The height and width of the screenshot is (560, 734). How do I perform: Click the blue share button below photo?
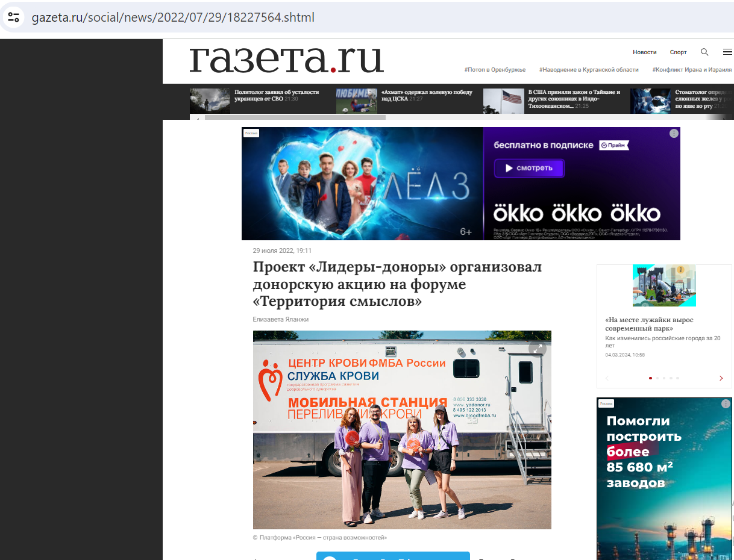393,556
